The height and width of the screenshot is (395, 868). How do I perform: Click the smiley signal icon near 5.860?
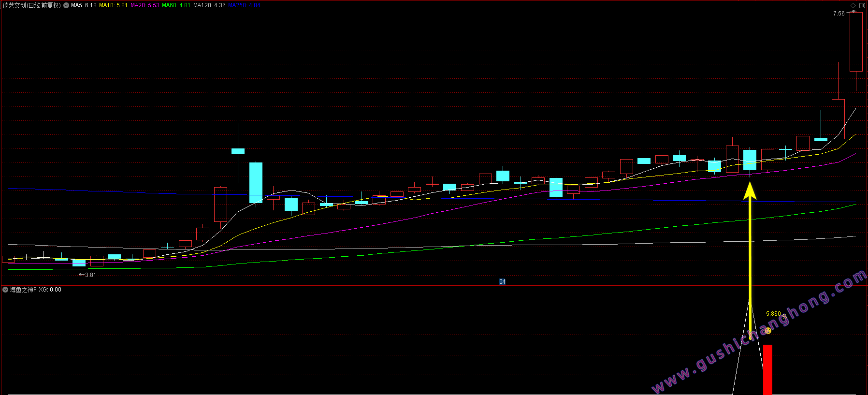click(768, 331)
